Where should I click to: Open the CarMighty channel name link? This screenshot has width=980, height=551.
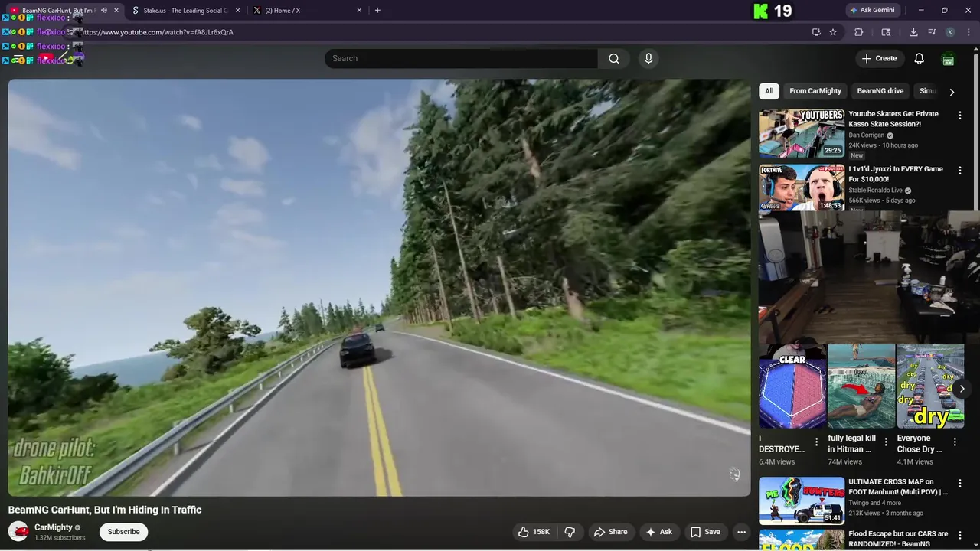click(54, 527)
